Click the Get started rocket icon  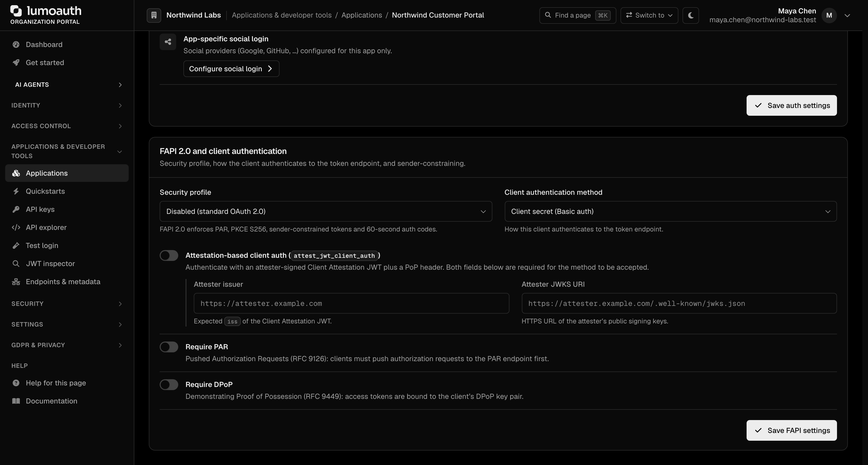coord(16,63)
